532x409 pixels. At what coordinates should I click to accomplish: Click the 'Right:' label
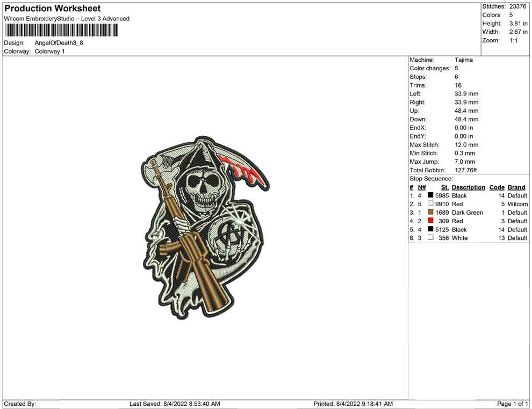[x=418, y=103]
